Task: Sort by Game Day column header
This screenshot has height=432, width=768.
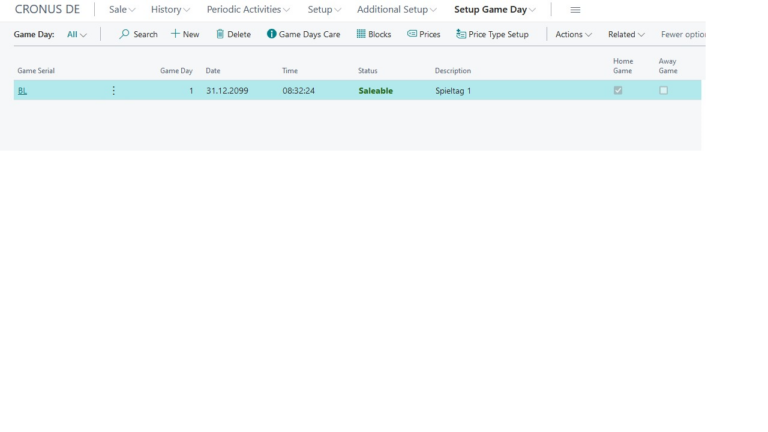Action: coord(176,71)
